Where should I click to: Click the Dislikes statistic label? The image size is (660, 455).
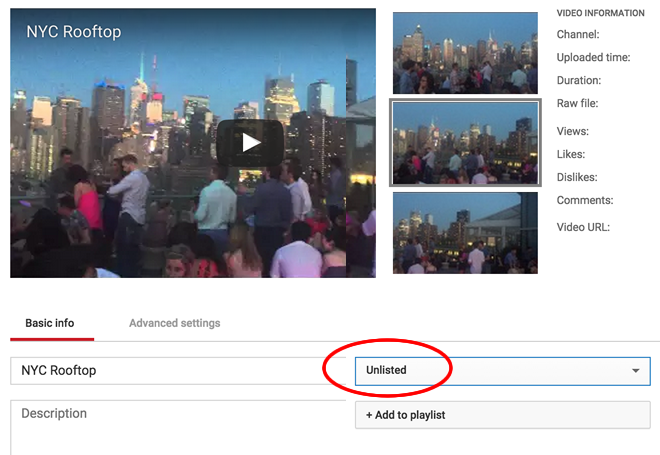578,177
